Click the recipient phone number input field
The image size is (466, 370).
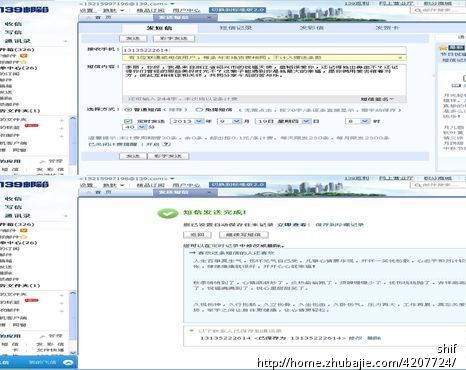264,50
